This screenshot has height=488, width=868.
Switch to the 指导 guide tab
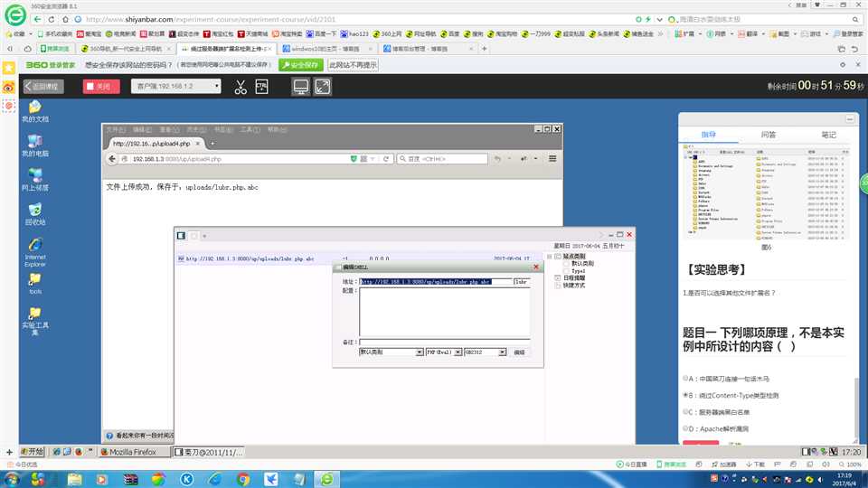click(x=709, y=135)
